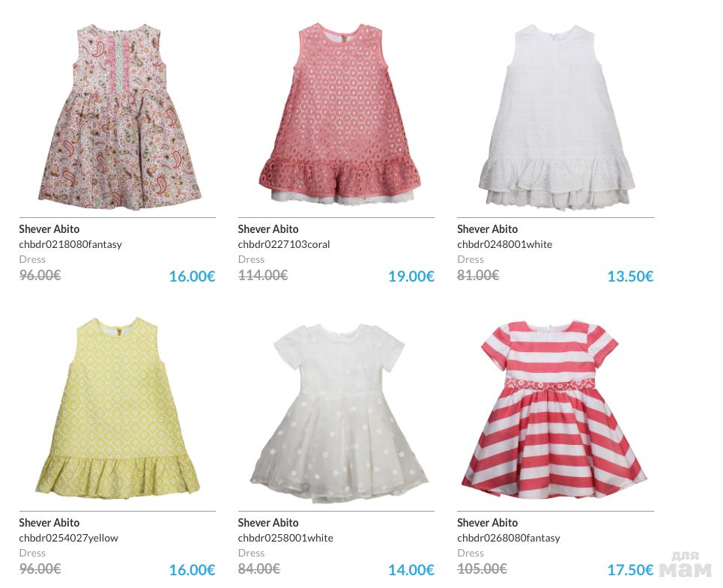Open the paisley fantasy dress image

coord(120,118)
